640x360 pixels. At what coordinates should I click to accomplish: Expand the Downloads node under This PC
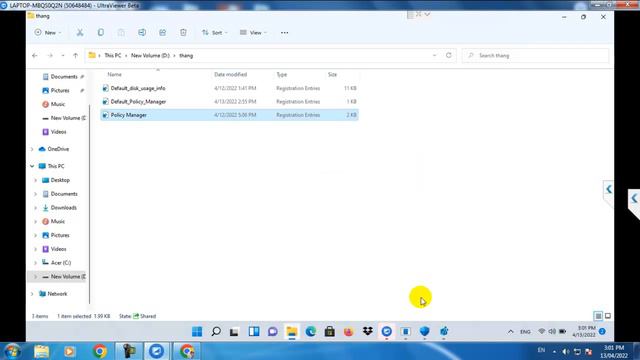point(36,208)
